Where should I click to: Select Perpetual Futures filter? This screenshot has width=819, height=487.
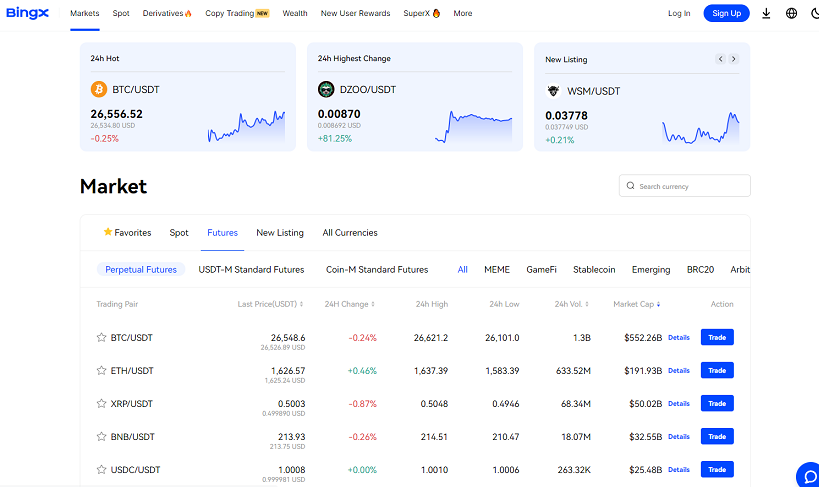coord(141,269)
